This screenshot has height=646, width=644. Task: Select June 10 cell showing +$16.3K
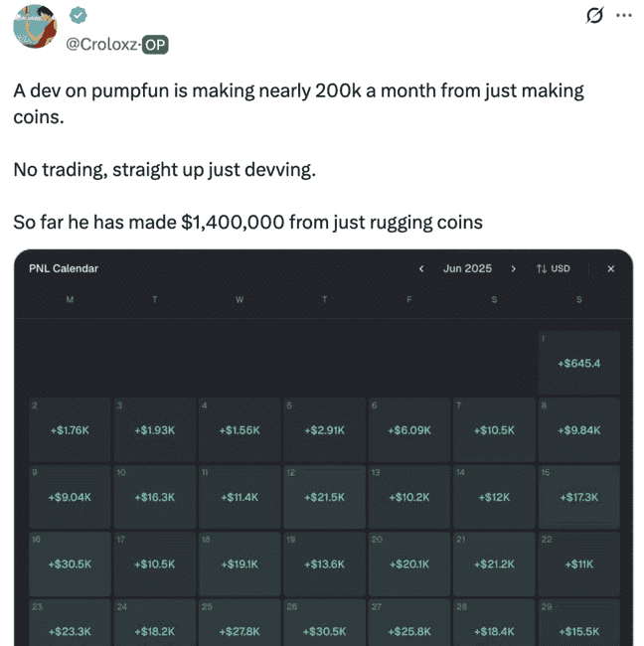(x=154, y=496)
